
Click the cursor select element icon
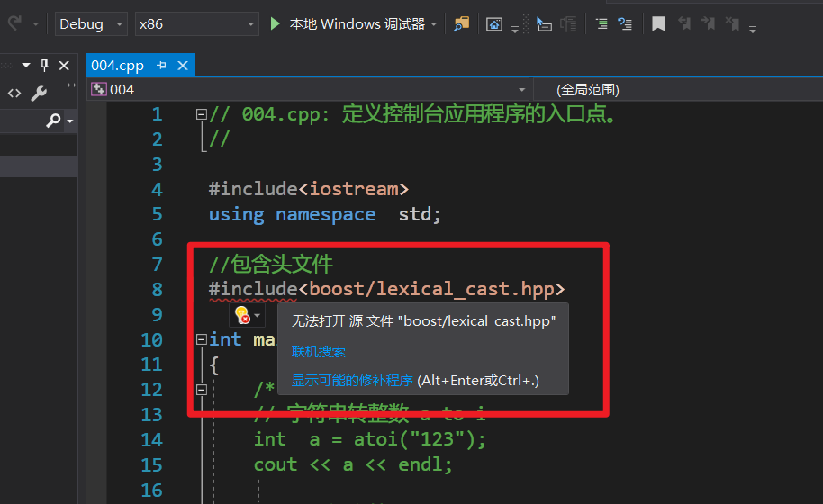pyautogui.click(x=544, y=24)
